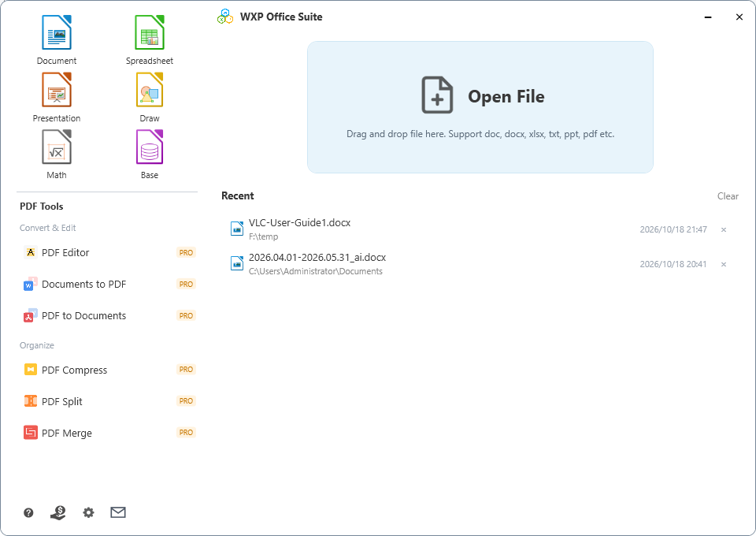Click PRO badge next to PDF Editor

[186, 252]
